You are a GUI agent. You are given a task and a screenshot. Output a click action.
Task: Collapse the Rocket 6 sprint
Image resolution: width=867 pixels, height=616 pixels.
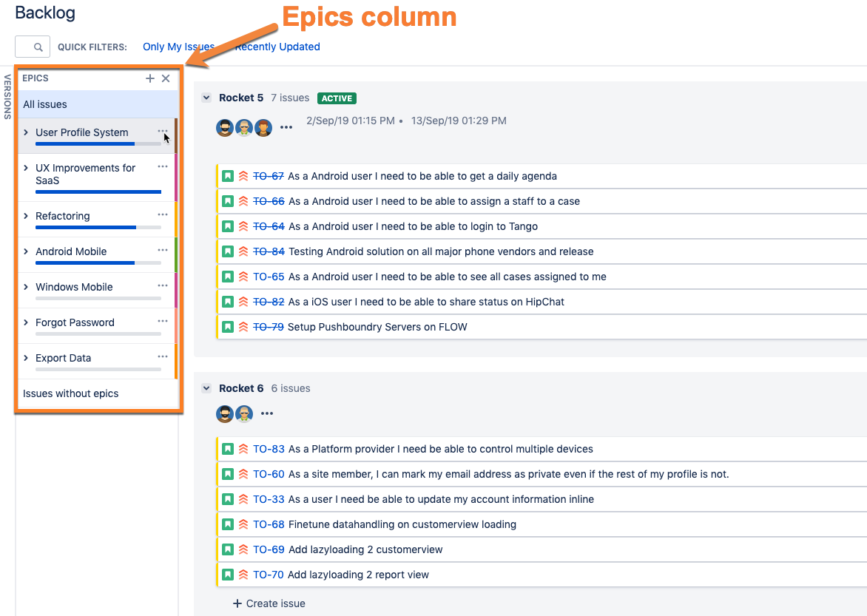[206, 388]
